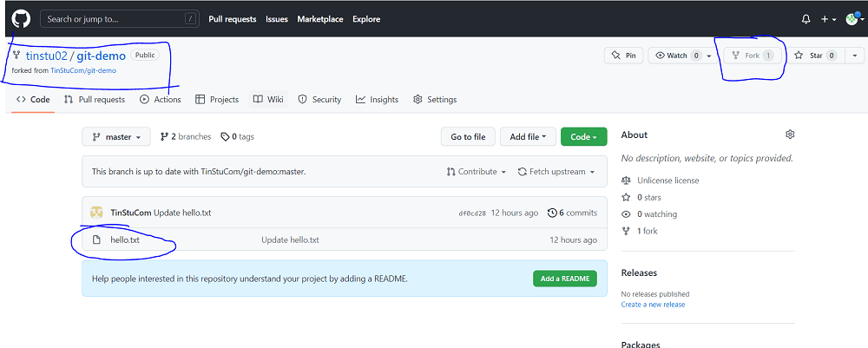This screenshot has height=348, width=868.
Task: Open the latest commit message Update hello.txt
Action: point(182,213)
